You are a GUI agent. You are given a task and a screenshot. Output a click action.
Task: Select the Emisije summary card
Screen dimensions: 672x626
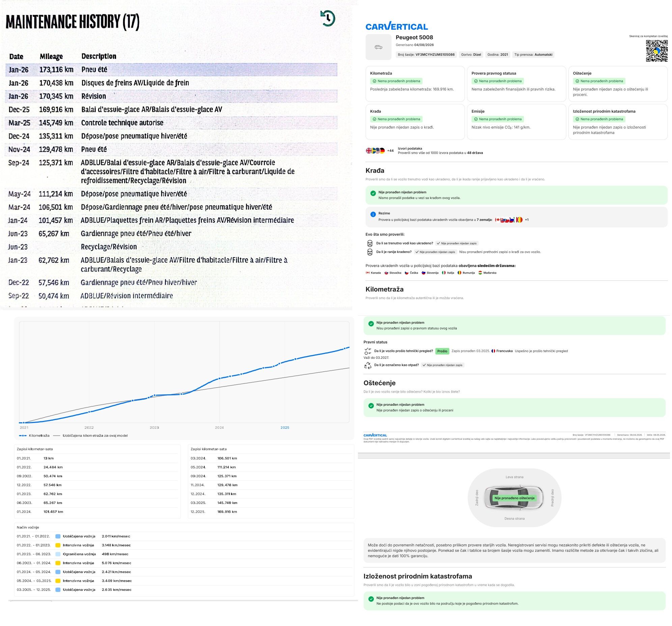(x=516, y=122)
